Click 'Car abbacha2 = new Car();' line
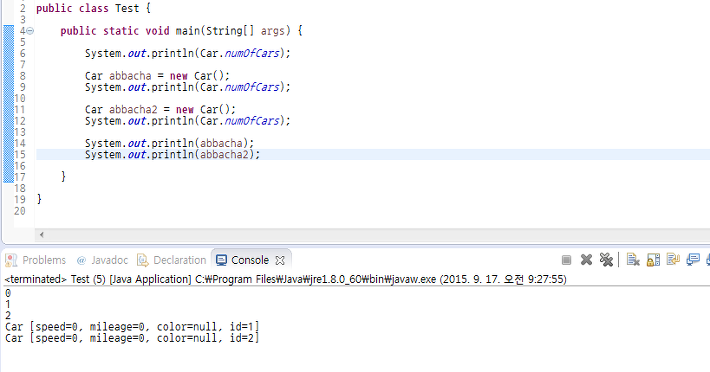This screenshot has height=372, width=710. pyautogui.click(x=160, y=110)
